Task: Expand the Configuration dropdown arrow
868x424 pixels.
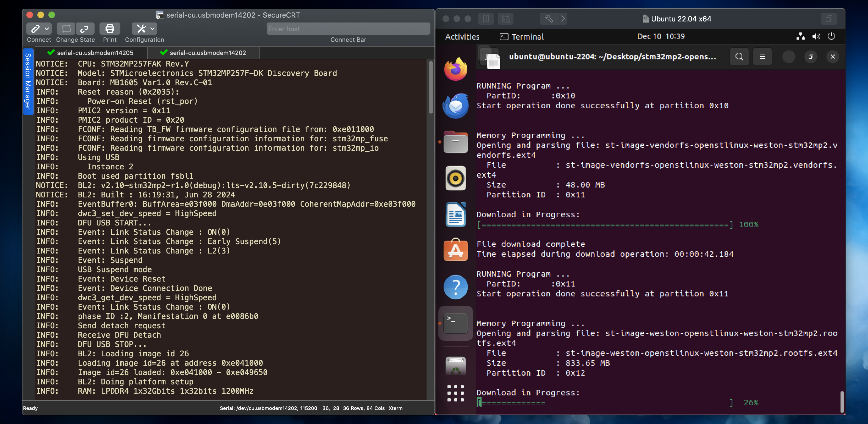Action: click(x=153, y=29)
